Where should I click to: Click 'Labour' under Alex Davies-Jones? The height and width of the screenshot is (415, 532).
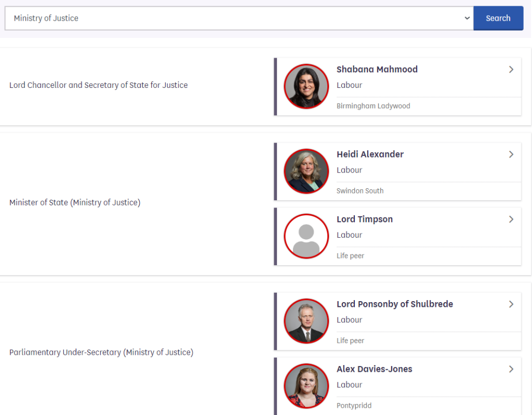click(x=349, y=385)
